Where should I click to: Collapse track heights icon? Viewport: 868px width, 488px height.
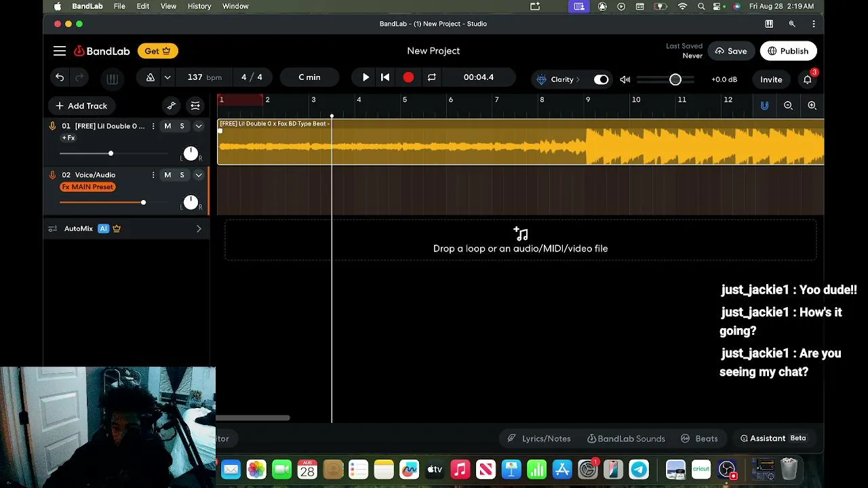[x=195, y=106]
